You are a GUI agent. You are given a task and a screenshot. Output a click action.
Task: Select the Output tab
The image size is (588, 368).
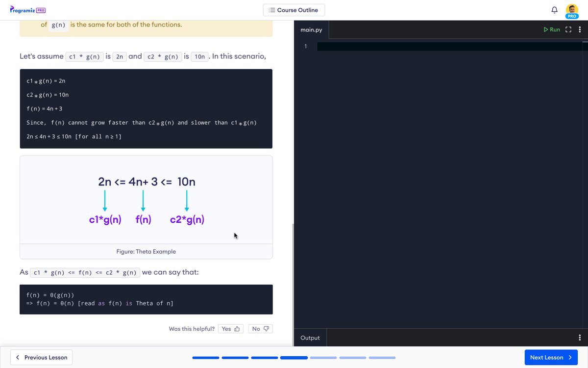pyautogui.click(x=310, y=338)
